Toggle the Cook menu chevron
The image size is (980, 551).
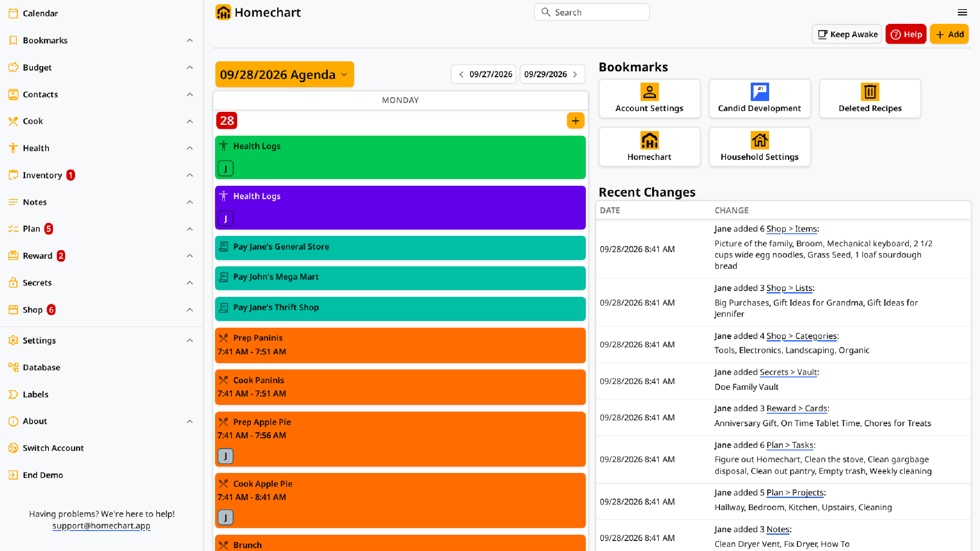190,121
